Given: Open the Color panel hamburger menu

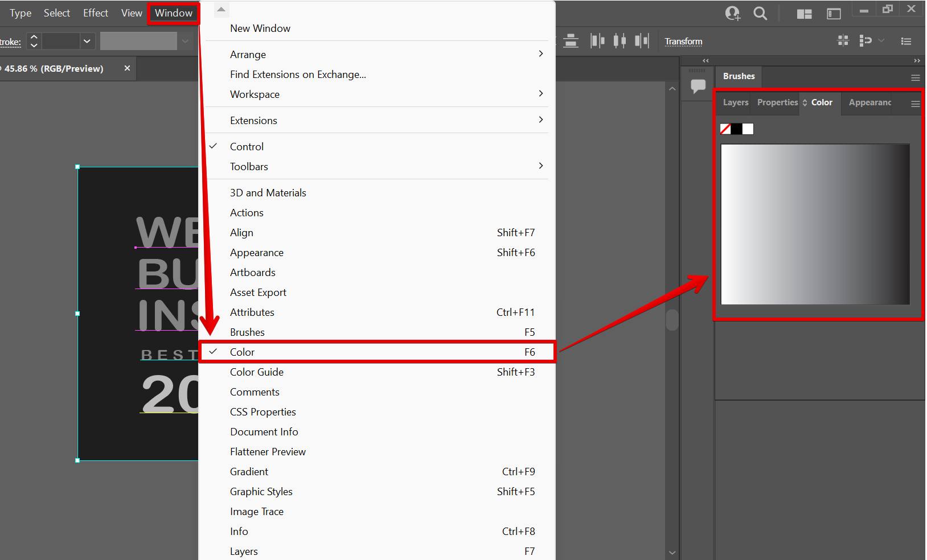Looking at the screenshot, I should (915, 104).
